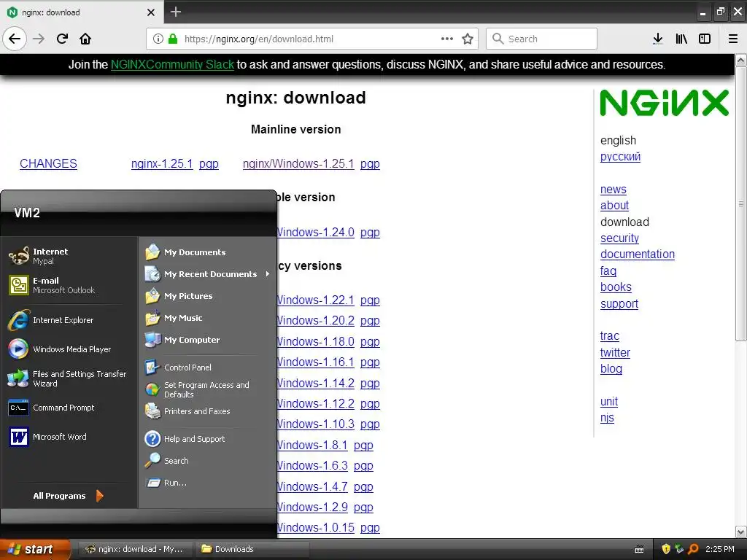Screen dimensions: 747x560
Task: Open the security sidebar link
Action: click(619, 238)
